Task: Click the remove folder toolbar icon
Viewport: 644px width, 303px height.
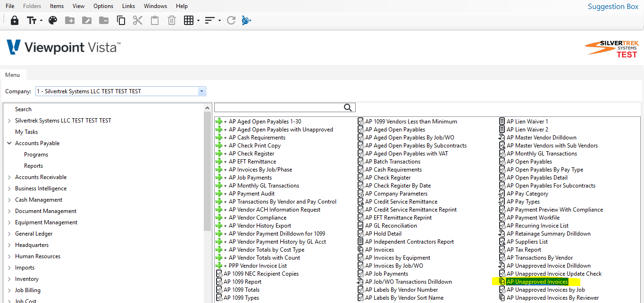Action: [104, 20]
